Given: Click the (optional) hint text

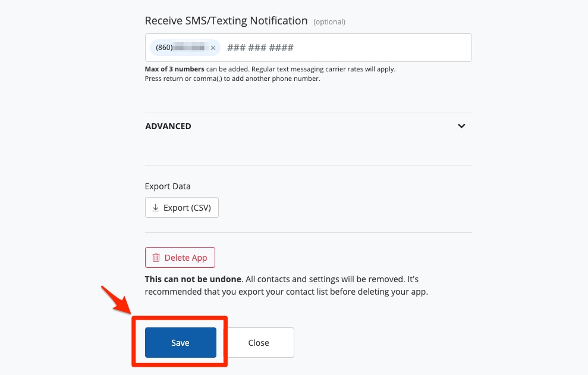Looking at the screenshot, I should pos(329,22).
